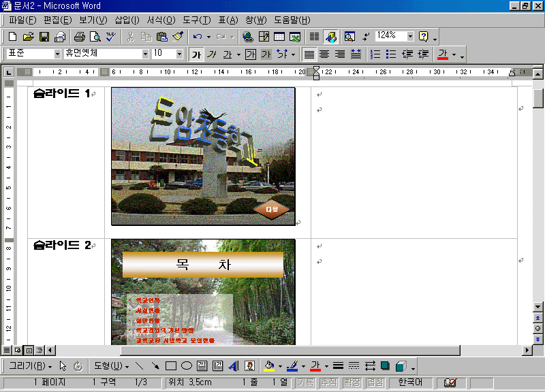Save the document with the floppy disk icon
545x392 pixels.
(44, 37)
